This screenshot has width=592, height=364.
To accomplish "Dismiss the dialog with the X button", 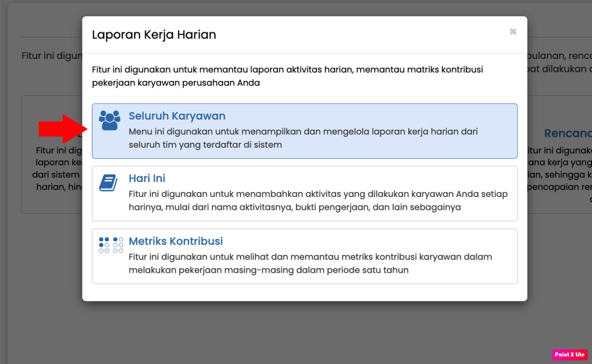I will click(x=513, y=32).
